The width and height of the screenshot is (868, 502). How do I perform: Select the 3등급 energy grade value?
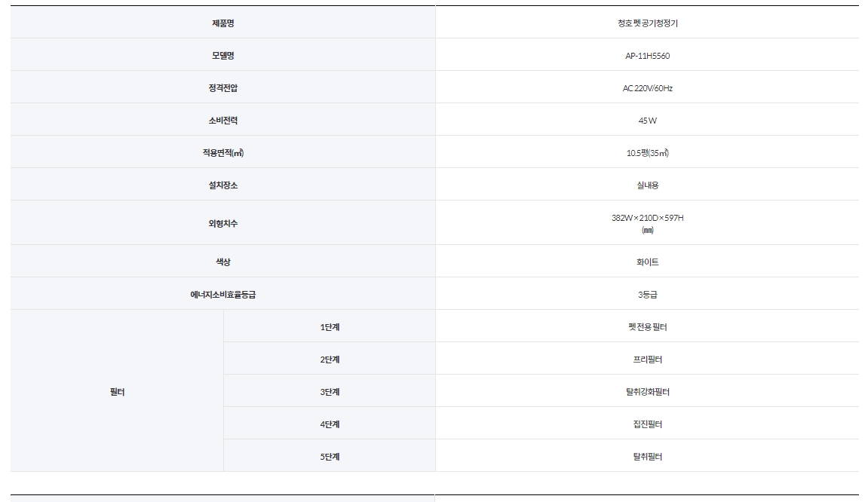point(647,295)
